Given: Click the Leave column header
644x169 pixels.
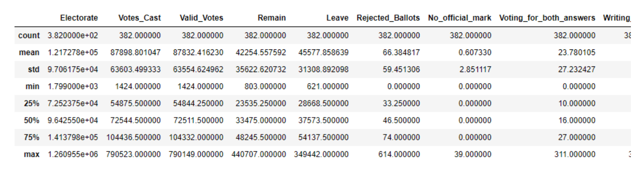Looking at the screenshot, I should (x=337, y=18).
